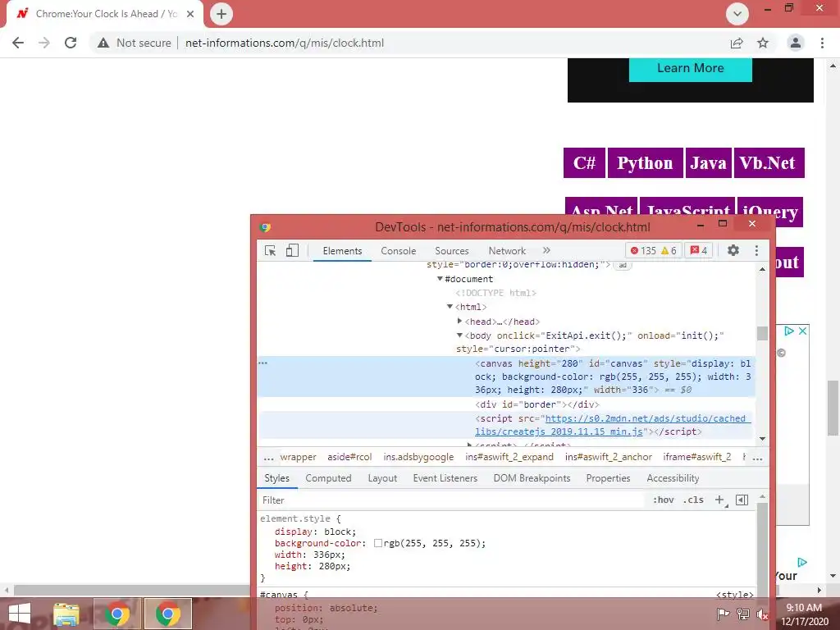Switch to the Elements panel
The image size is (840, 630).
point(342,251)
